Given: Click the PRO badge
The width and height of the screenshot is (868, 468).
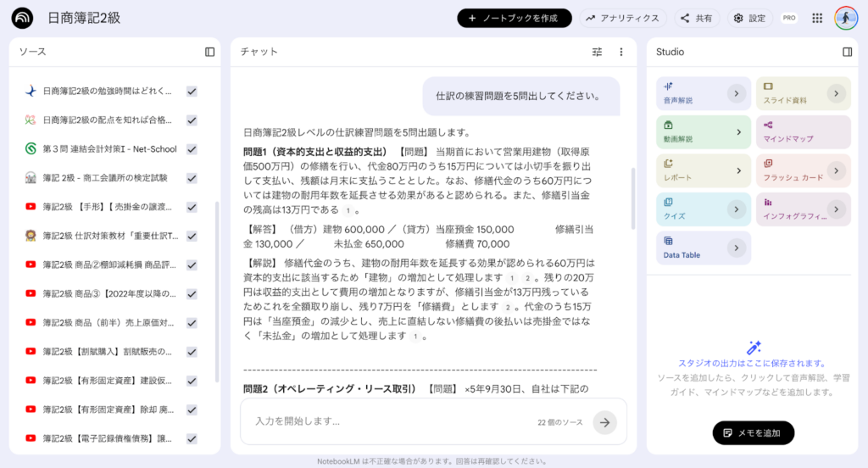Looking at the screenshot, I should 789,19.
